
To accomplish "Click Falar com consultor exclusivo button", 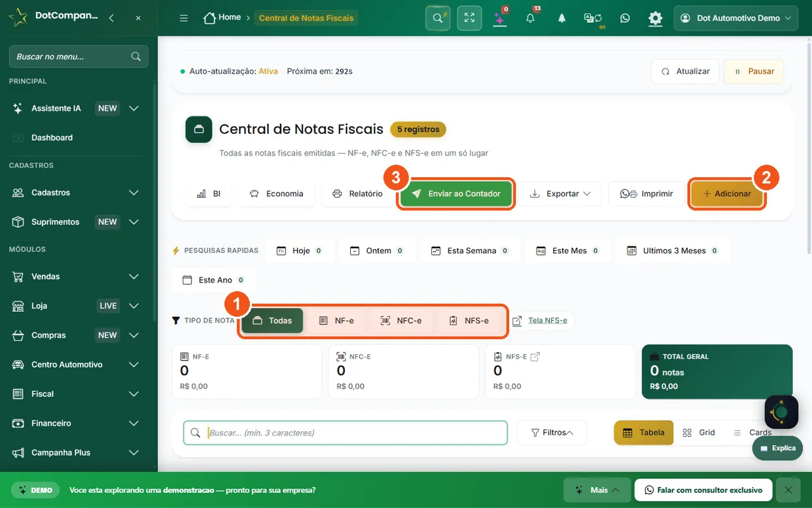I will click(704, 490).
